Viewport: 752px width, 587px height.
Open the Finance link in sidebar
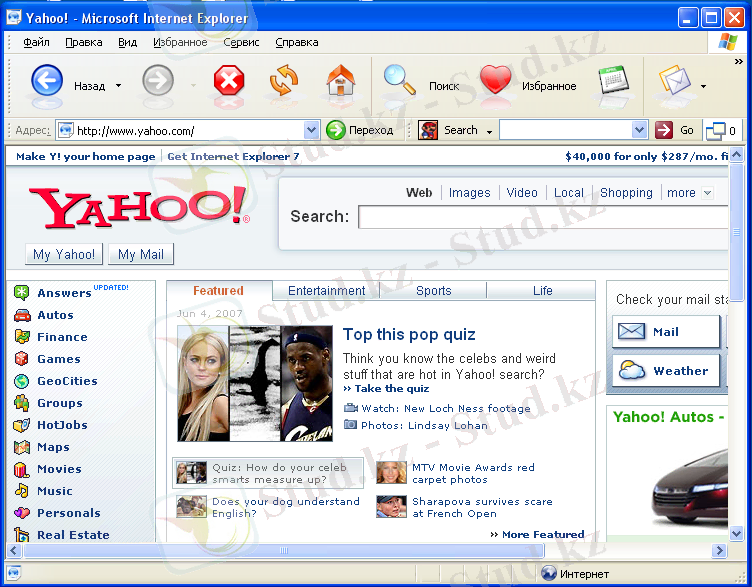(62, 337)
